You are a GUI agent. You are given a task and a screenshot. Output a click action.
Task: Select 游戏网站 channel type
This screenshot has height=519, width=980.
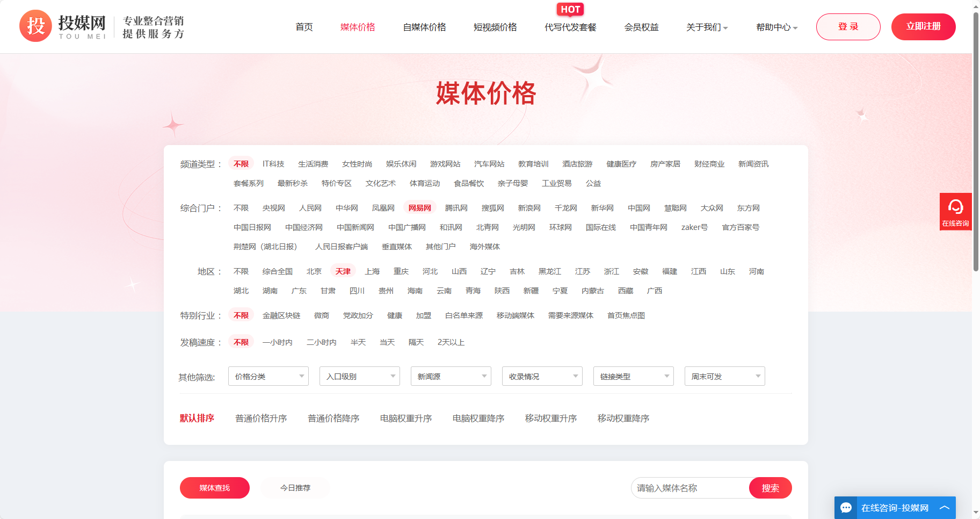point(445,164)
